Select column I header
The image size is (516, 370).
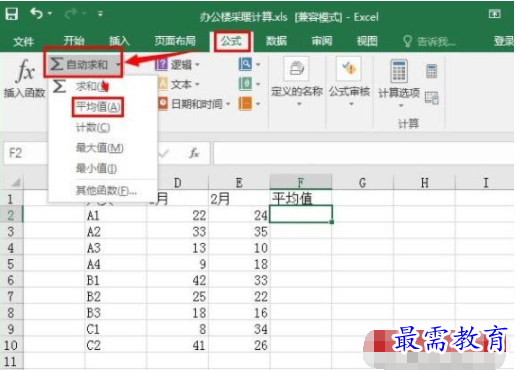click(x=485, y=183)
